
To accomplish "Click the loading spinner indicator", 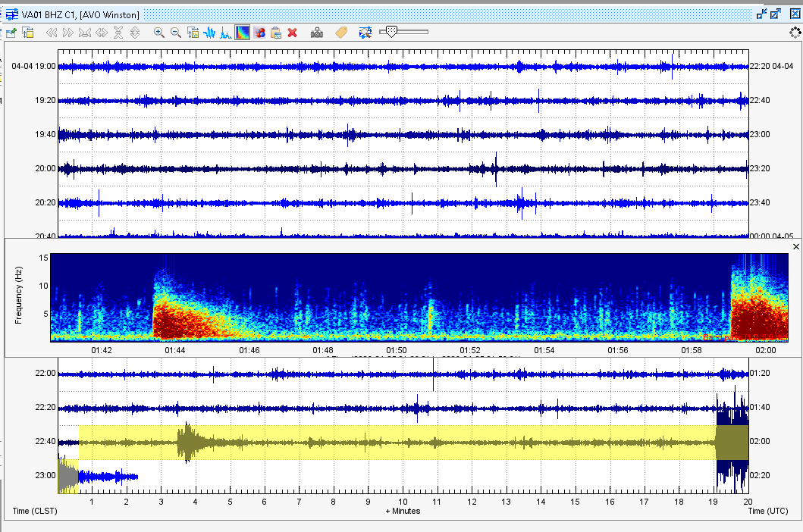I will coord(795,33).
